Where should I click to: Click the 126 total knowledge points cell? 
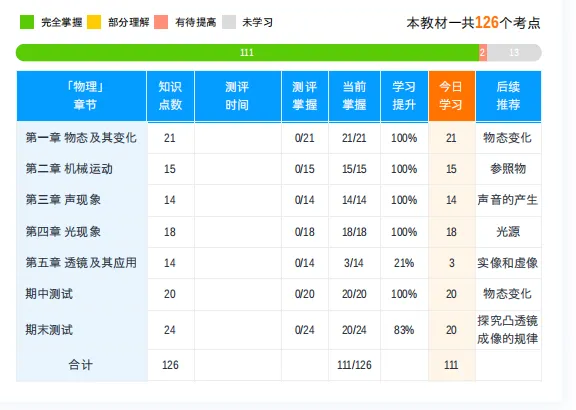point(170,365)
